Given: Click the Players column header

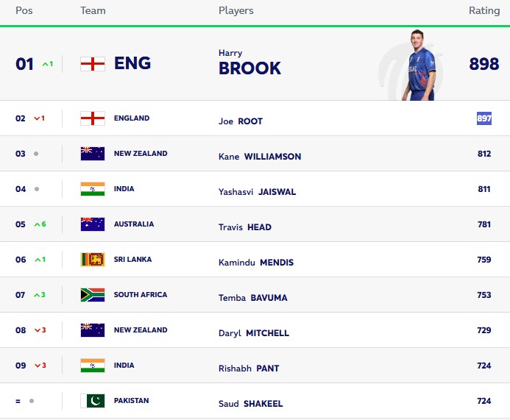Looking at the screenshot, I should 235,11.
